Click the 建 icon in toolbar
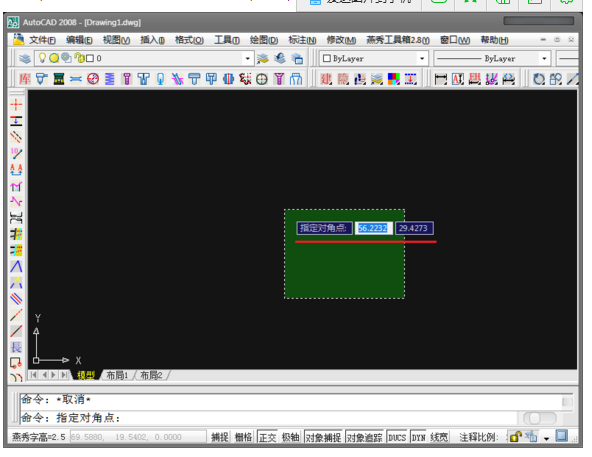Screen dimensions: 592x457 pyautogui.click(x=326, y=79)
